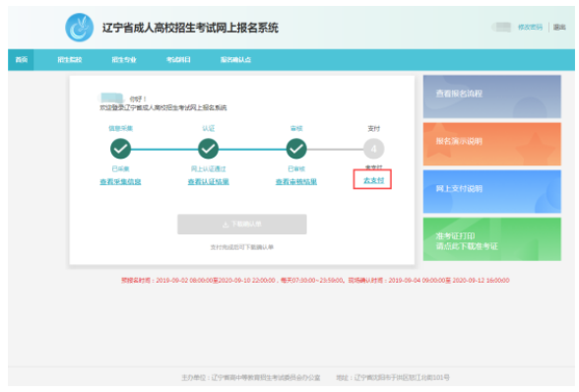Click the 认证 step checkmark circle

(x=209, y=149)
